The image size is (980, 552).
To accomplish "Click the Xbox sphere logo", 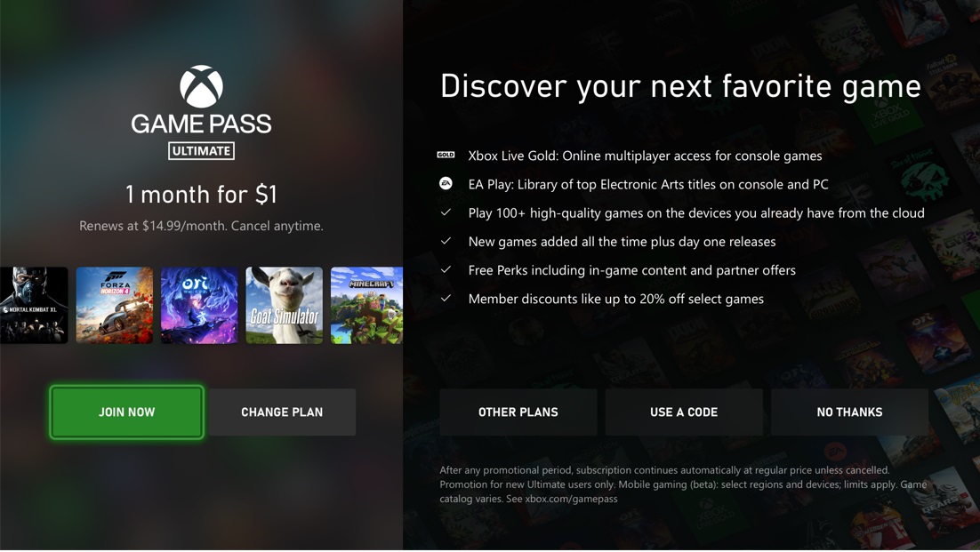I will [201, 87].
